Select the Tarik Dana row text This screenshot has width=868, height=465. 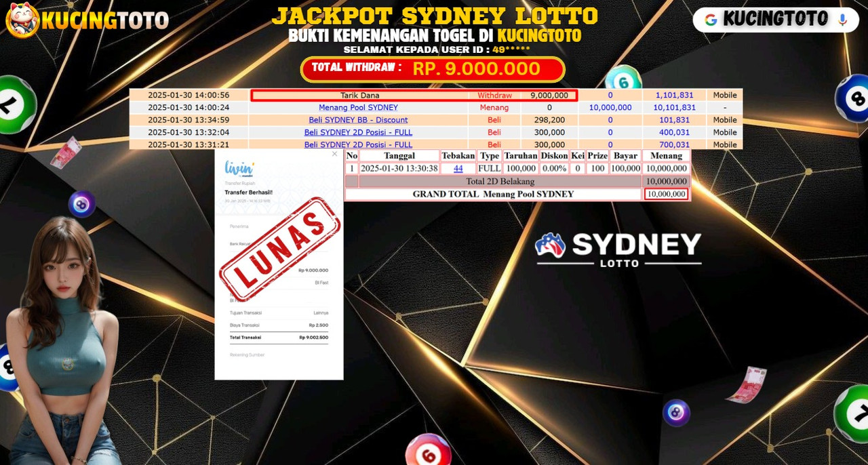point(359,96)
